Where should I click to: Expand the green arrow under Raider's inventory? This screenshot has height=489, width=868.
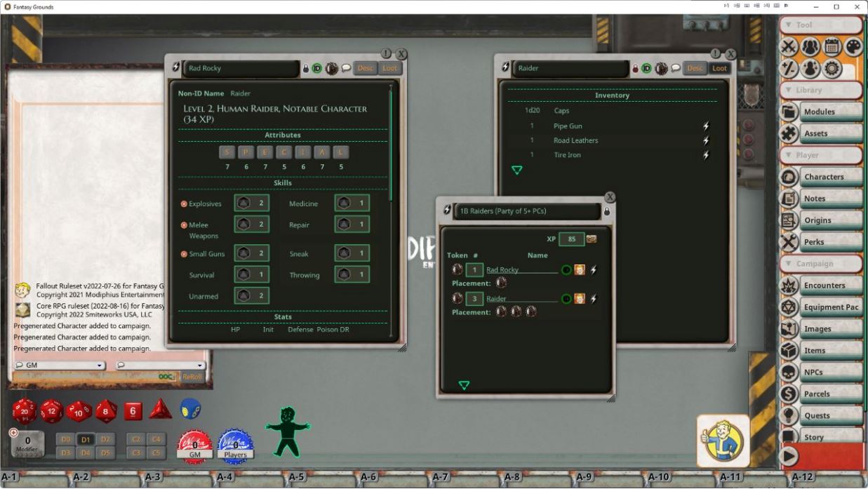tap(517, 169)
